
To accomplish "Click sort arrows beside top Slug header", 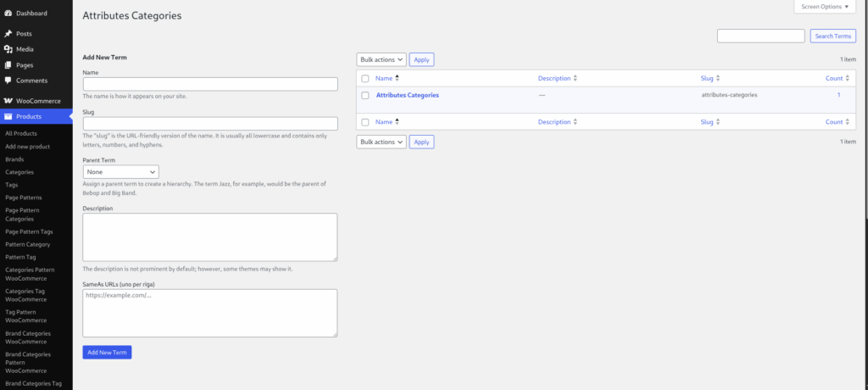I will click(x=717, y=78).
